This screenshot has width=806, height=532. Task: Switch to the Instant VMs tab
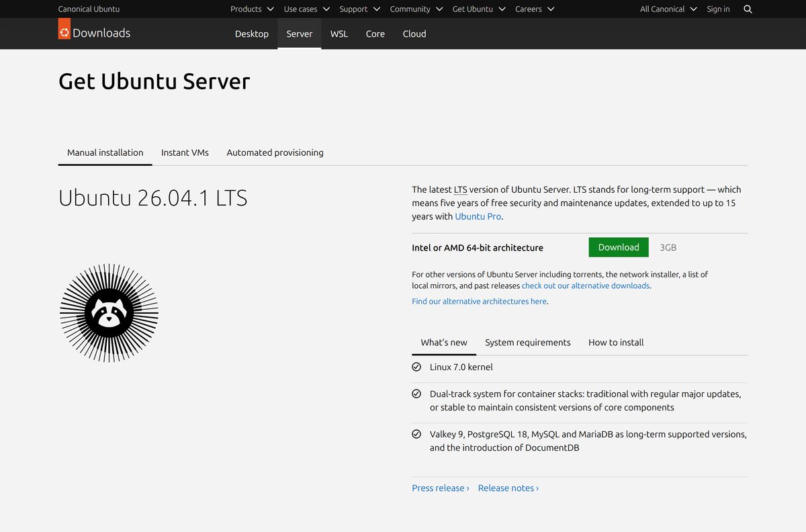185,152
